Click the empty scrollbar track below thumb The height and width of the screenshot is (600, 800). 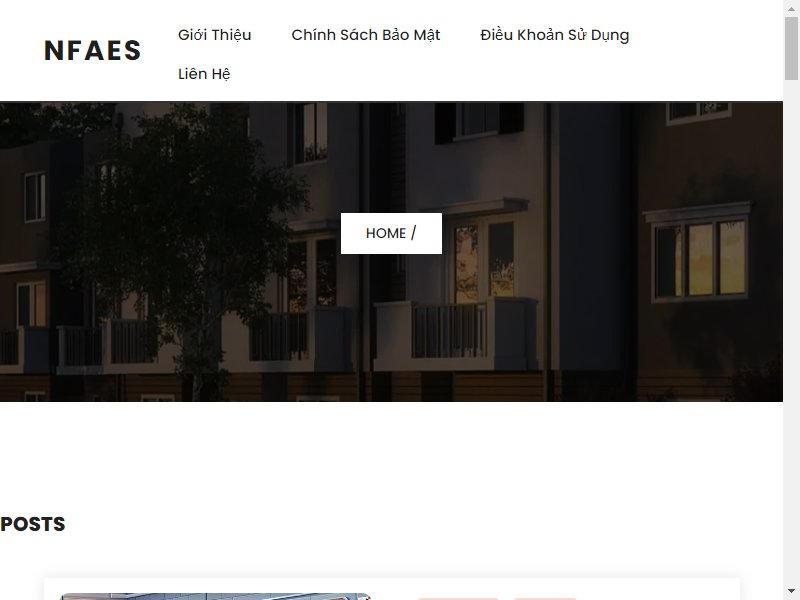[x=791, y=332]
